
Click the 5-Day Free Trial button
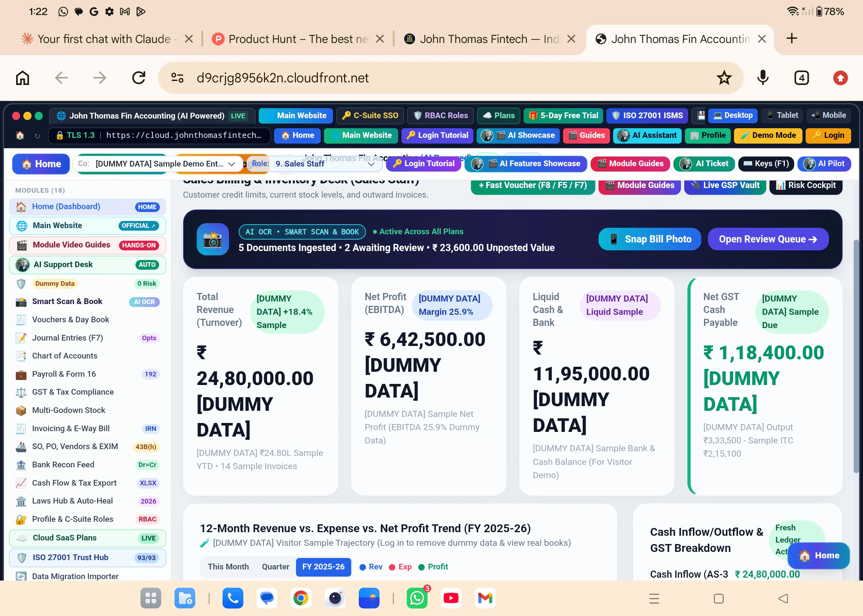click(x=563, y=116)
